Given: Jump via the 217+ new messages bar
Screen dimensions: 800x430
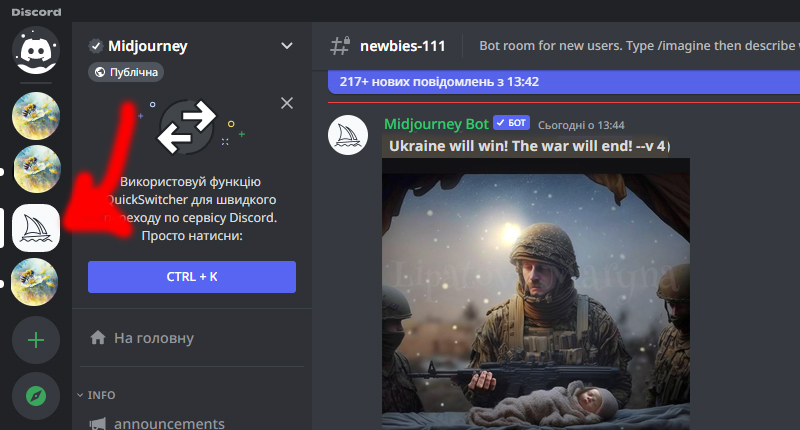Looking at the screenshot, I should point(564,82).
